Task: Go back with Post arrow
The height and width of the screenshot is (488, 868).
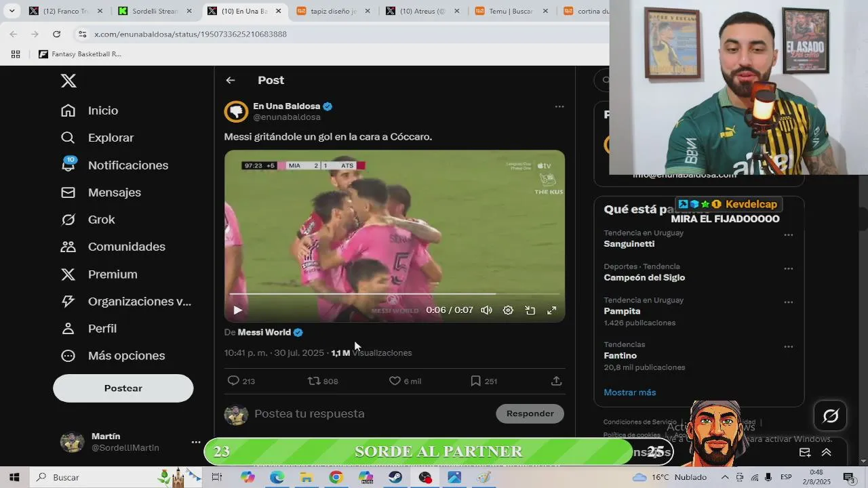Action: tap(231, 80)
